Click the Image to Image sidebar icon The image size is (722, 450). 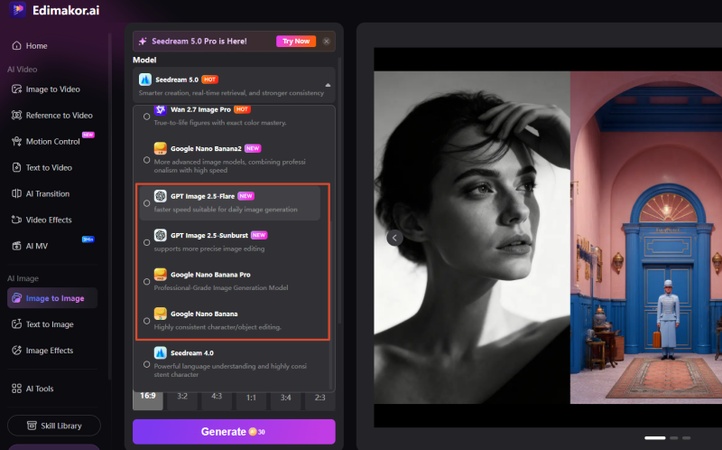tap(17, 298)
